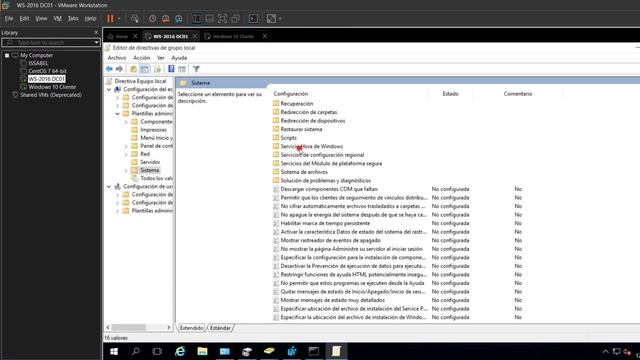Open Task View on the taskbar

[x=157, y=351]
